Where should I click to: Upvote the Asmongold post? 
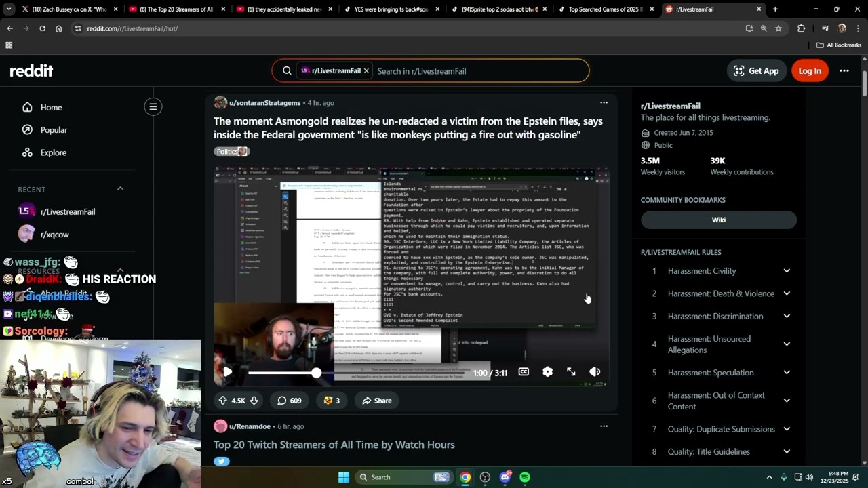click(x=222, y=401)
